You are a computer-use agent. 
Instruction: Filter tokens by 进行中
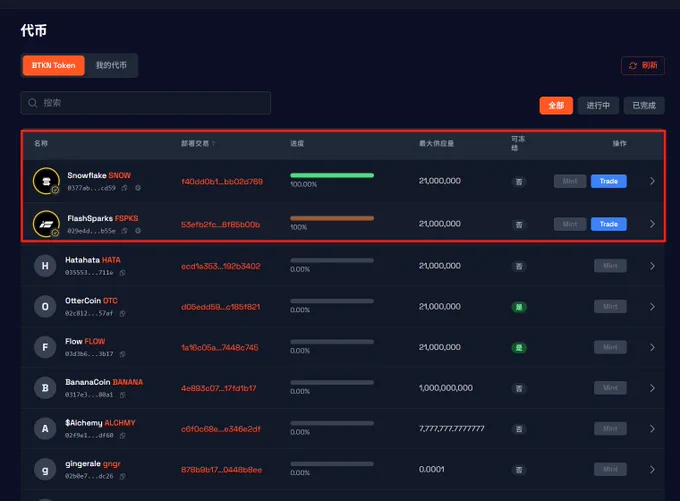coord(598,105)
